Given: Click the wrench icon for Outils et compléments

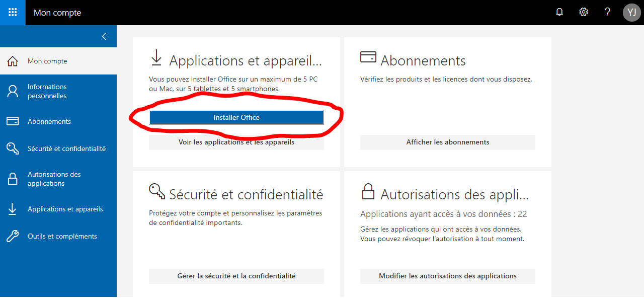Looking at the screenshot, I should point(13,236).
